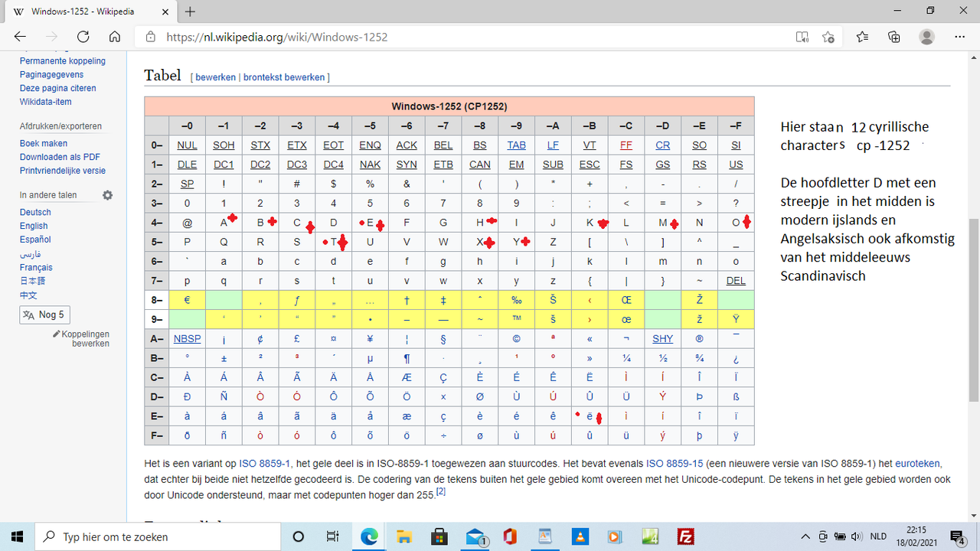Open the Wikidata-item link
Screen dimensions: 980x551
[x=46, y=102]
